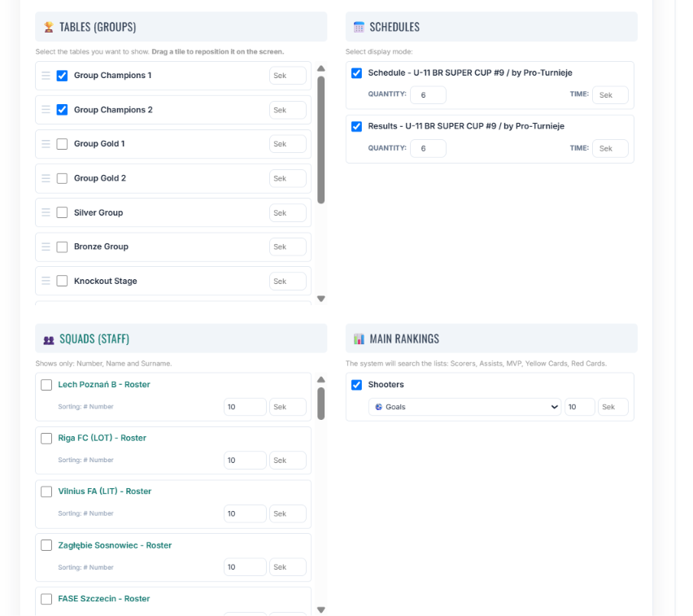The width and height of the screenshot is (693, 616).
Task: Tick the Riga FC (LOT) roster checkbox
Action: coord(46,439)
